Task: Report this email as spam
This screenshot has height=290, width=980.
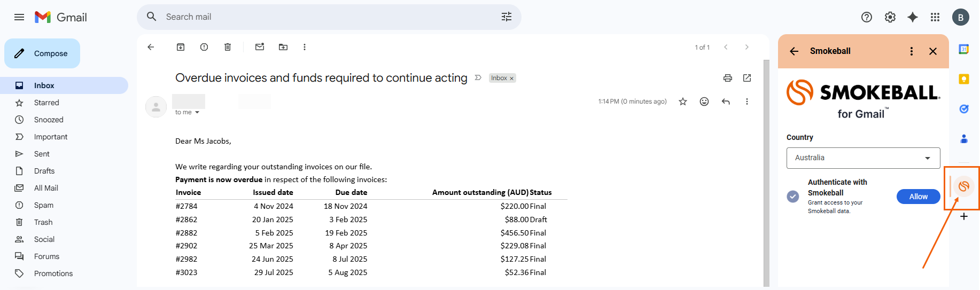Action: 204,47
